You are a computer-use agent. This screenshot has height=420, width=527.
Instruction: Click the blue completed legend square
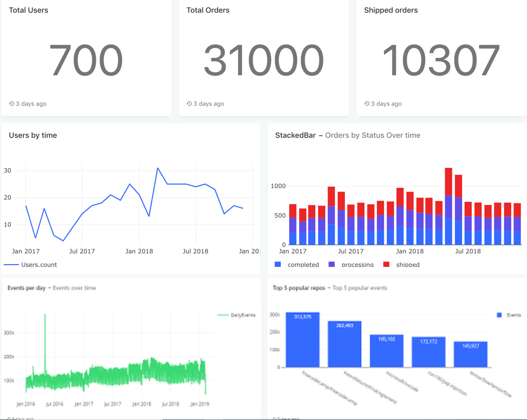coord(278,264)
